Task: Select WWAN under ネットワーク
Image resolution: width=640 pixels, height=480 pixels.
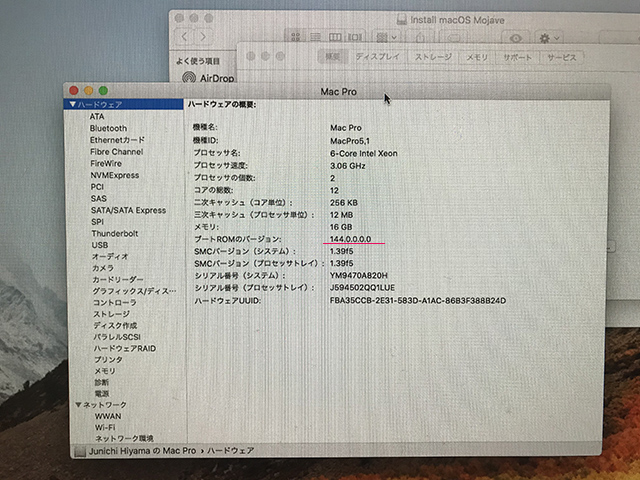Action: pyautogui.click(x=108, y=416)
